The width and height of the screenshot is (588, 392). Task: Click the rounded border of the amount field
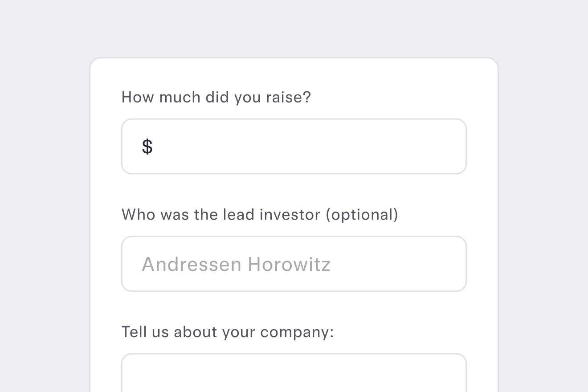(294, 119)
